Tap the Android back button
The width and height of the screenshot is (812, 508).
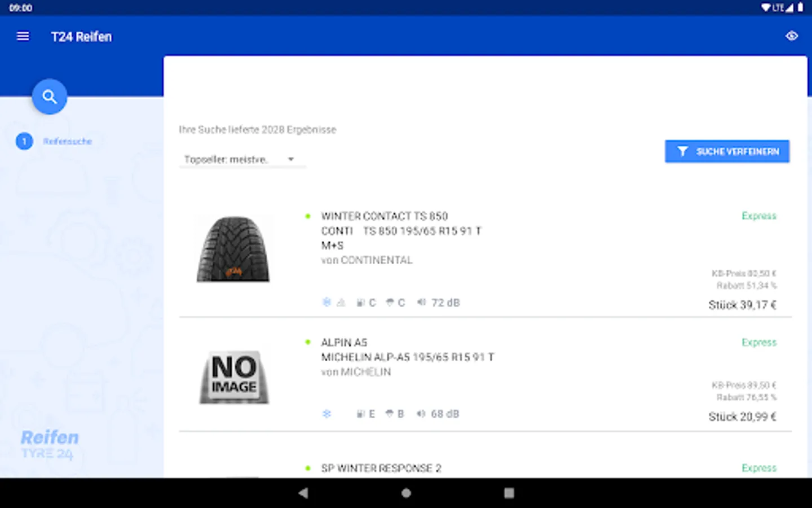tap(303, 493)
